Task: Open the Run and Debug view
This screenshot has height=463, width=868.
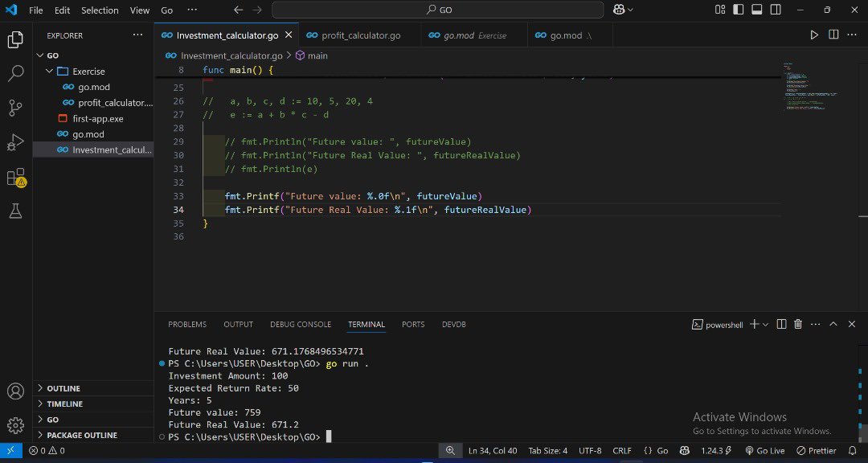Action: point(15,143)
